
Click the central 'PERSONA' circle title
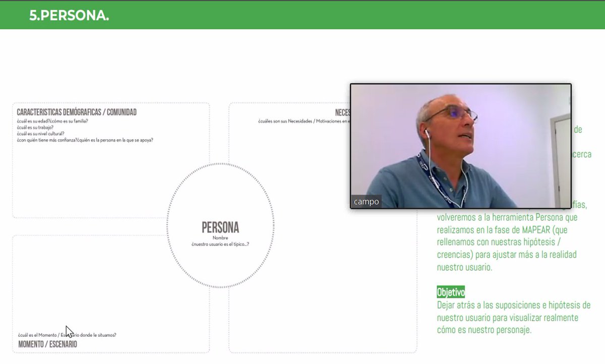coord(220,227)
